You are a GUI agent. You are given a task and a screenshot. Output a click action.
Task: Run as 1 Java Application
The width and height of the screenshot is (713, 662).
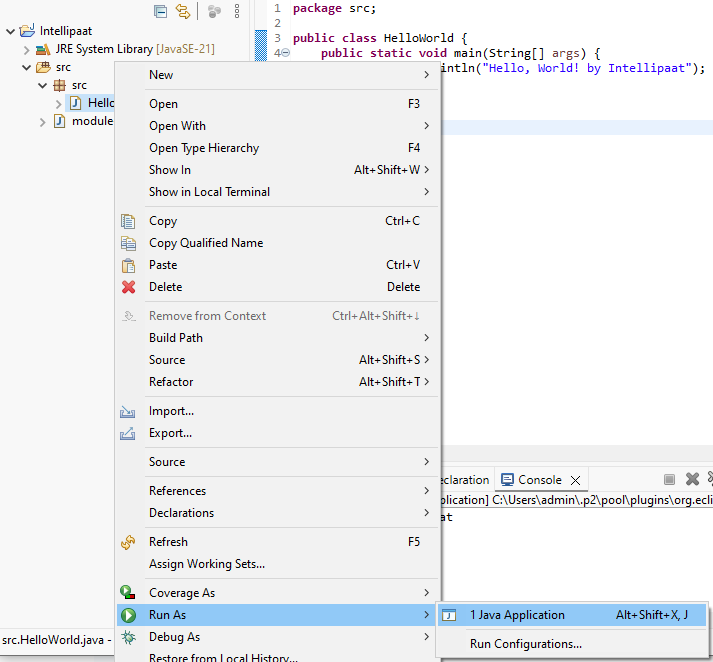point(572,615)
